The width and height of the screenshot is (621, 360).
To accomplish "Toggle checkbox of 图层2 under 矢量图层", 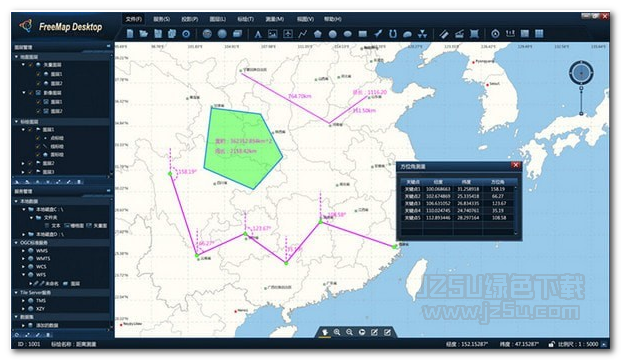I will click(38, 83).
